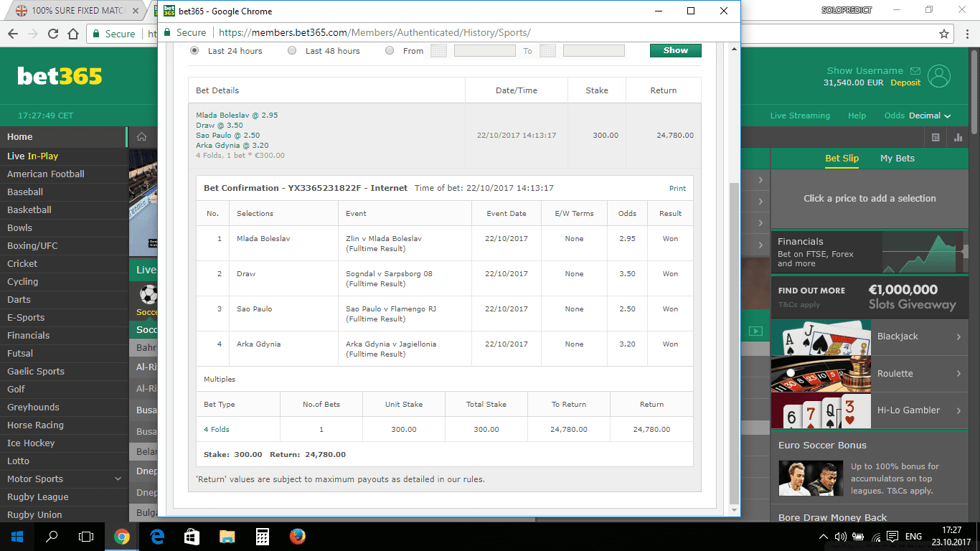Expand the Motor Sports sidebar chevron
Image resolution: width=980 pixels, height=551 pixels.
[x=118, y=479]
